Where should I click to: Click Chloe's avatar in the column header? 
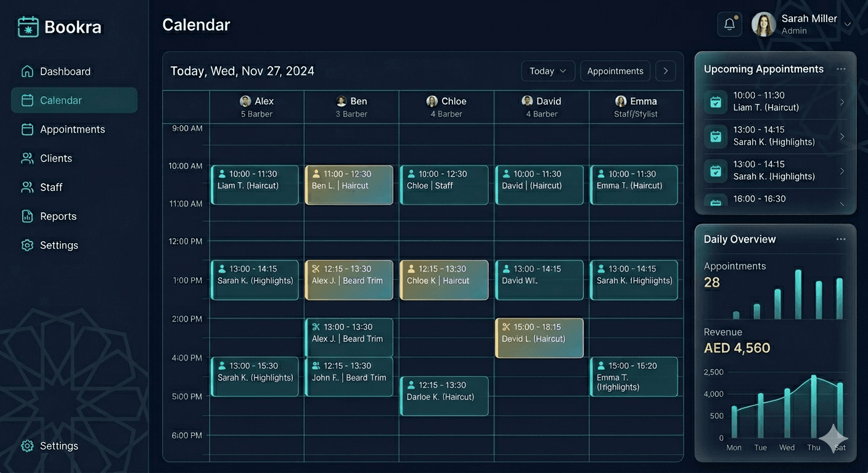click(x=432, y=101)
